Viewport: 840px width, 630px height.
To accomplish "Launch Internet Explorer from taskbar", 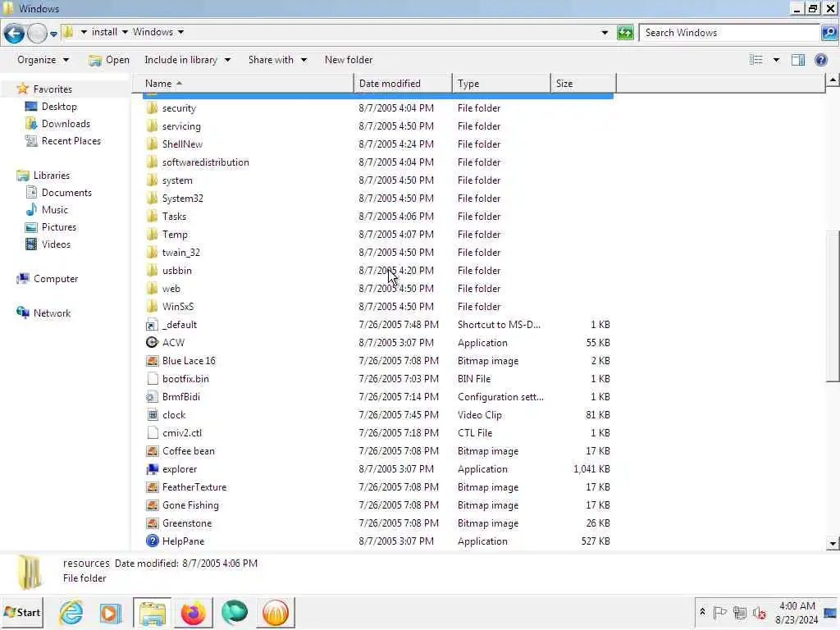I will [x=71, y=612].
